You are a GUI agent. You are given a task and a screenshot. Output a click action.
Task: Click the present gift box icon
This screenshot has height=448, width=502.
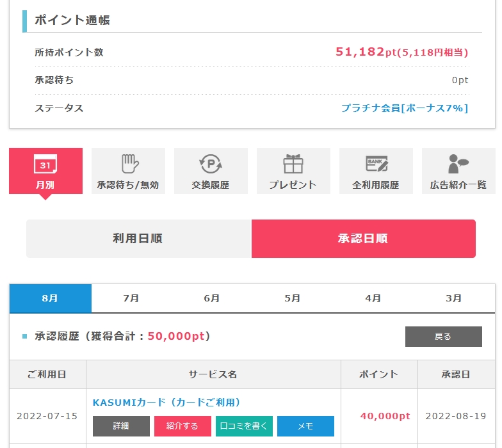pos(293,164)
